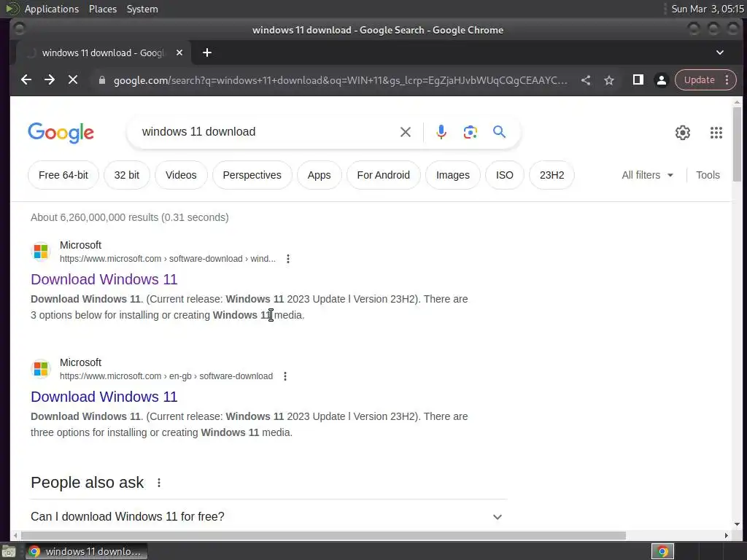Viewport: 747px width, 560px height.
Task: Open more options for first Microsoft result
Action: 287,259
